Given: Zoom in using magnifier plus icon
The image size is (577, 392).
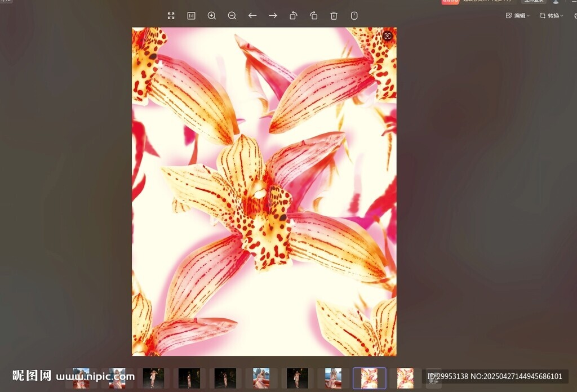Looking at the screenshot, I should click(x=212, y=16).
